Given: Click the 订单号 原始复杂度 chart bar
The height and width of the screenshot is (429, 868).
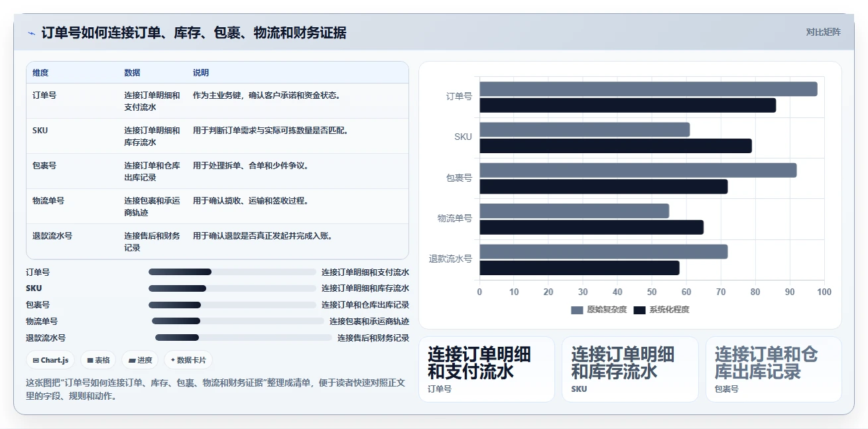Looking at the screenshot, I should (x=649, y=89).
